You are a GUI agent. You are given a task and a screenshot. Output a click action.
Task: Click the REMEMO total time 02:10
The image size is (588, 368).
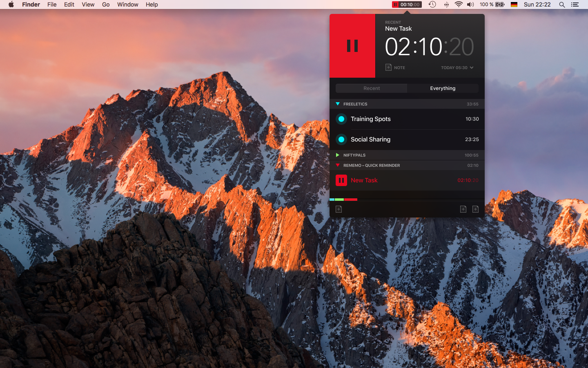click(x=473, y=166)
